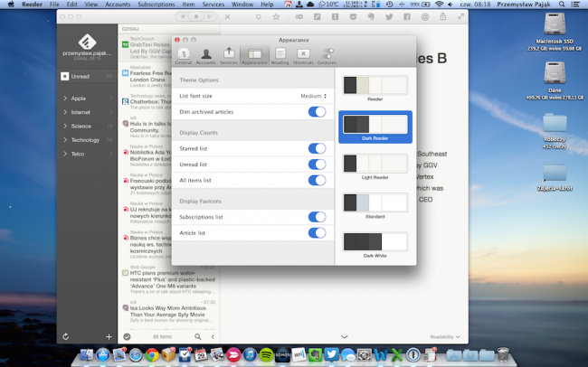Screen dimensions: 588x367
Task: Pick the Light Reeder theme
Action: [x=375, y=164]
